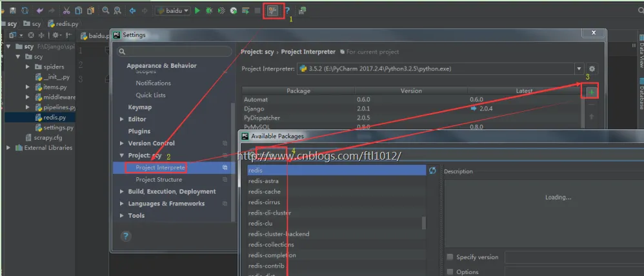Viewport: 644px width, 276px height.
Task: Enable the Options checkbox
Action: tap(450, 272)
